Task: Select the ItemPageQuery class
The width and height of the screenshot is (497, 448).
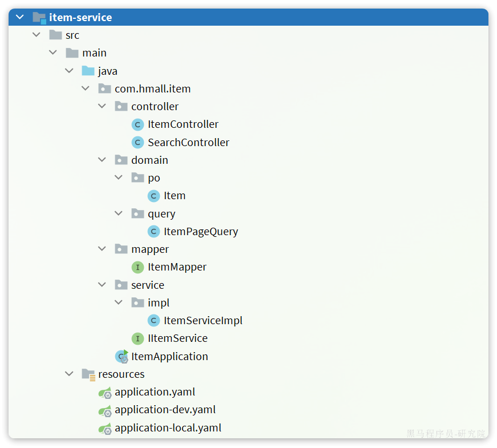Action: [x=200, y=232]
